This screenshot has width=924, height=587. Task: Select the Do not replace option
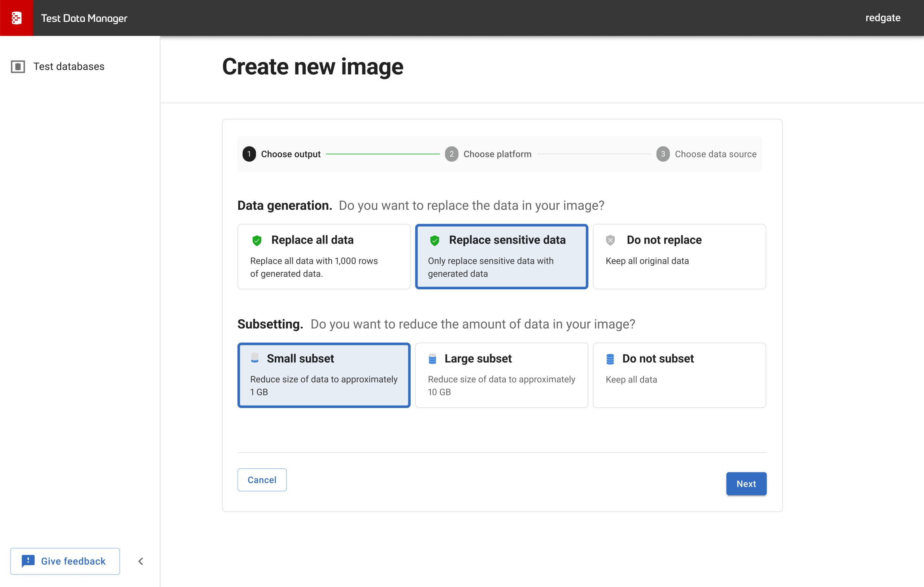(679, 256)
